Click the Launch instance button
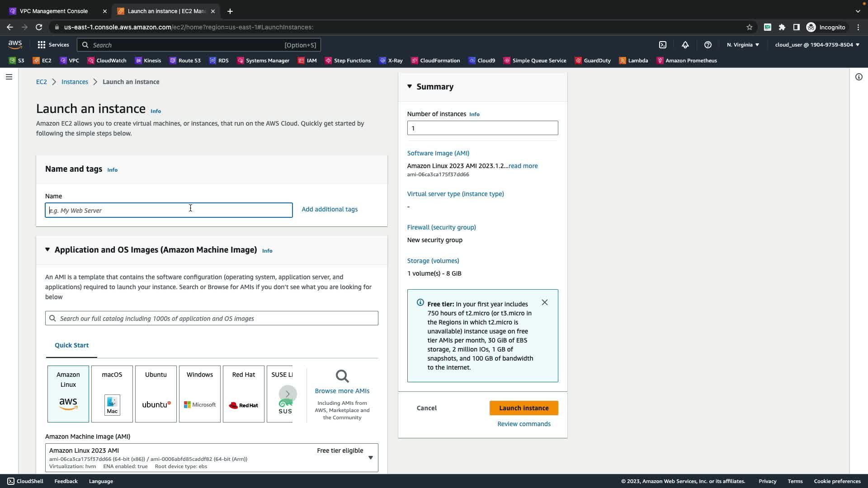The height and width of the screenshot is (488, 868). [524, 408]
